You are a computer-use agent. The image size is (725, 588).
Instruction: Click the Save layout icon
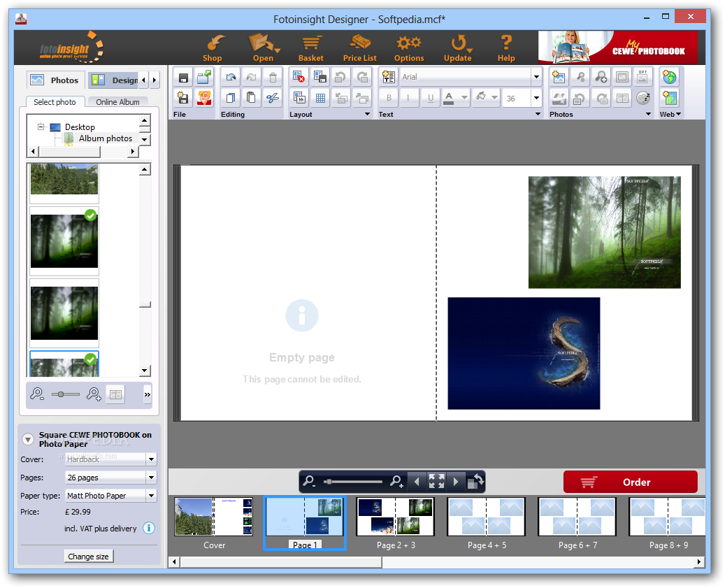320,77
